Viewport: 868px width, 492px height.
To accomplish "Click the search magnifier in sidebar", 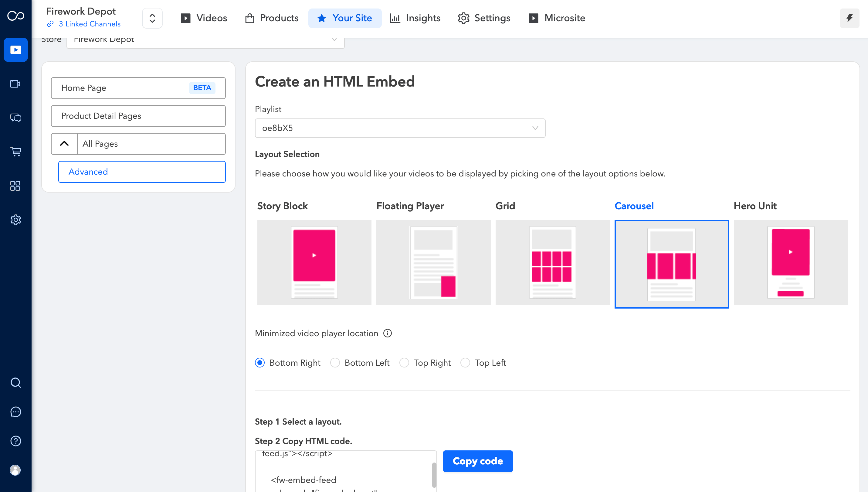I will pos(15,383).
